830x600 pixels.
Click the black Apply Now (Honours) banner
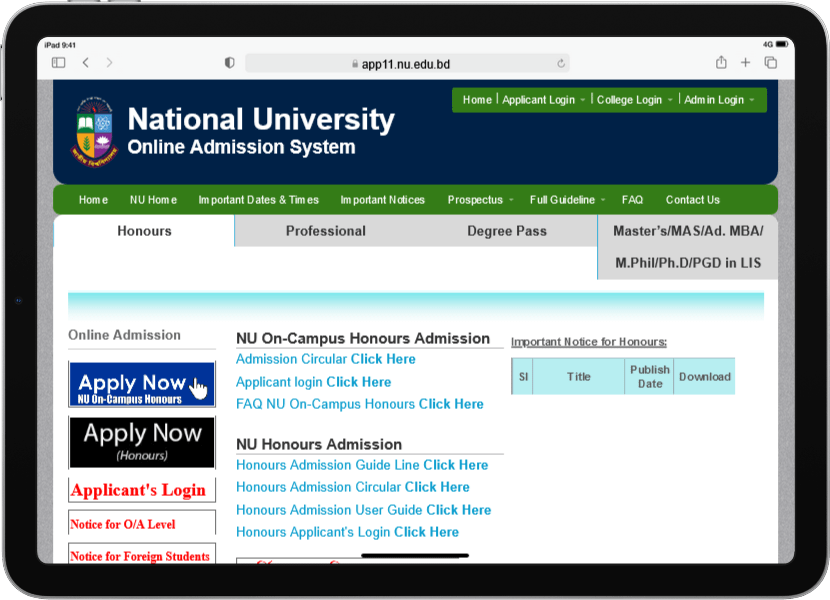142,442
